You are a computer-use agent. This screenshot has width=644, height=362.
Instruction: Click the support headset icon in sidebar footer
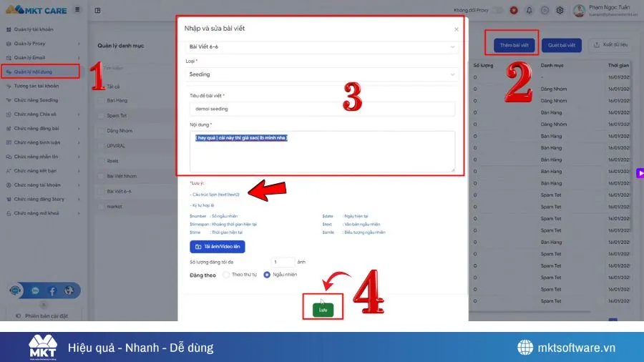coord(15,290)
